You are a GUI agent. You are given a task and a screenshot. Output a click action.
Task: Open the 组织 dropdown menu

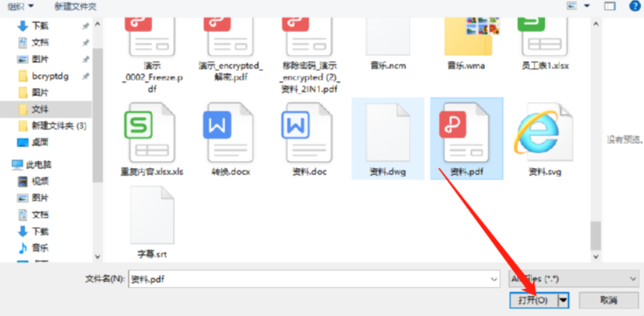coord(21,6)
